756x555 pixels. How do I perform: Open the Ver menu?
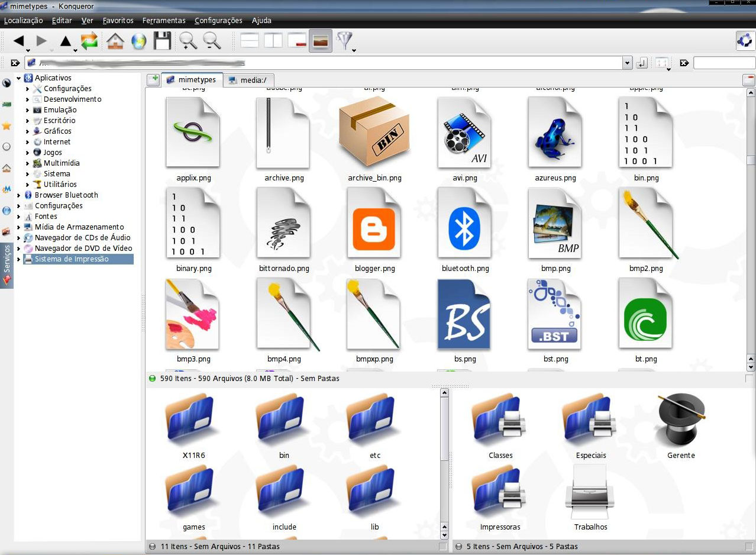[x=88, y=20]
